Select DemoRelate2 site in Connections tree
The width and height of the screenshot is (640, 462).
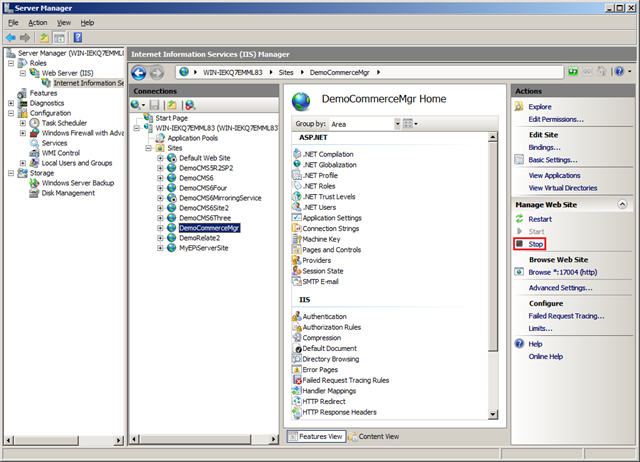199,237
